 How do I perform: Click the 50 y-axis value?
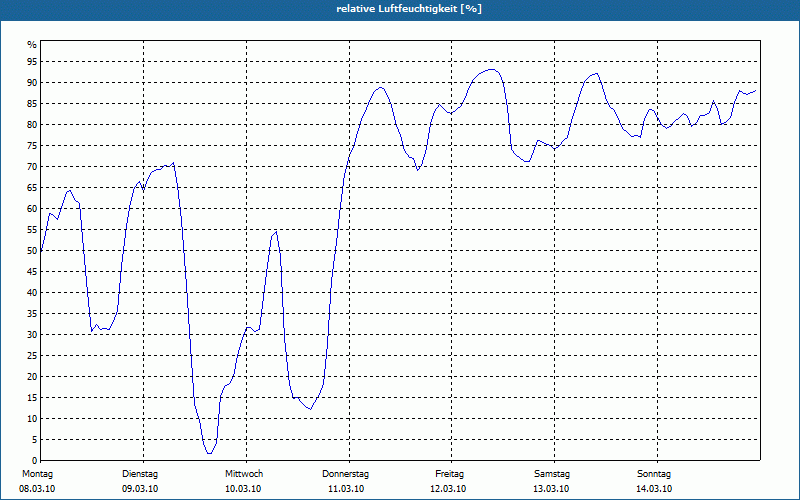(x=32, y=251)
